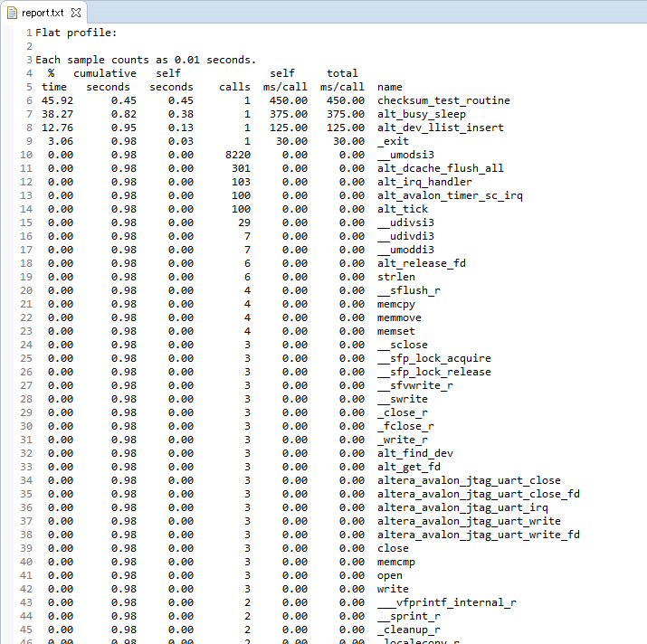Click the "cumulative" column header text
The height and width of the screenshot is (644, 647).
[x=105, y=73]
